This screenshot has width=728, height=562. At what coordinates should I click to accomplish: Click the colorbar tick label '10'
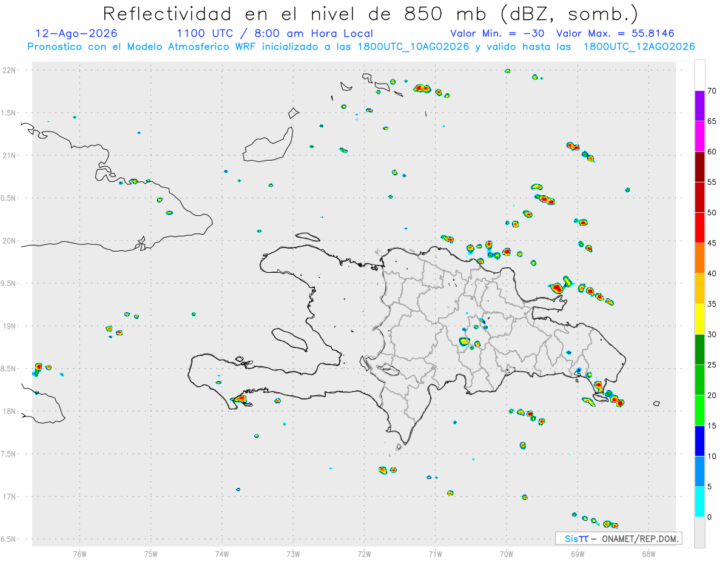click(712, 456)
